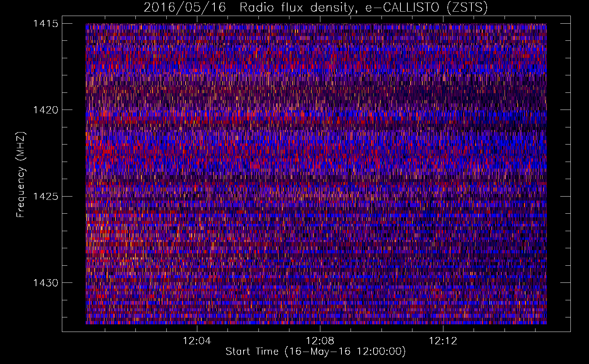Image resolution: width=589 pixels, height=364 pixels.
Task: Click the 12:08 time axis label
Action: point(320,341)
